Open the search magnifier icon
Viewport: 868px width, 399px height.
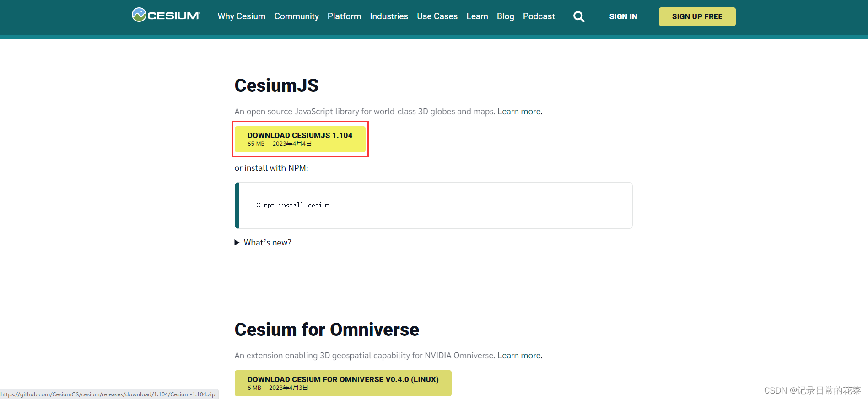click(x=579, y=16)
